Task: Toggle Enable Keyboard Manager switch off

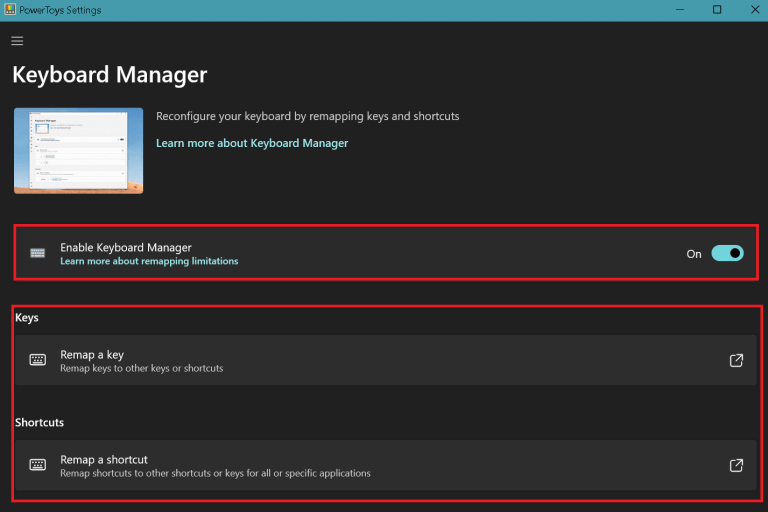Action: pyautogui.click(x=727, y=253)
